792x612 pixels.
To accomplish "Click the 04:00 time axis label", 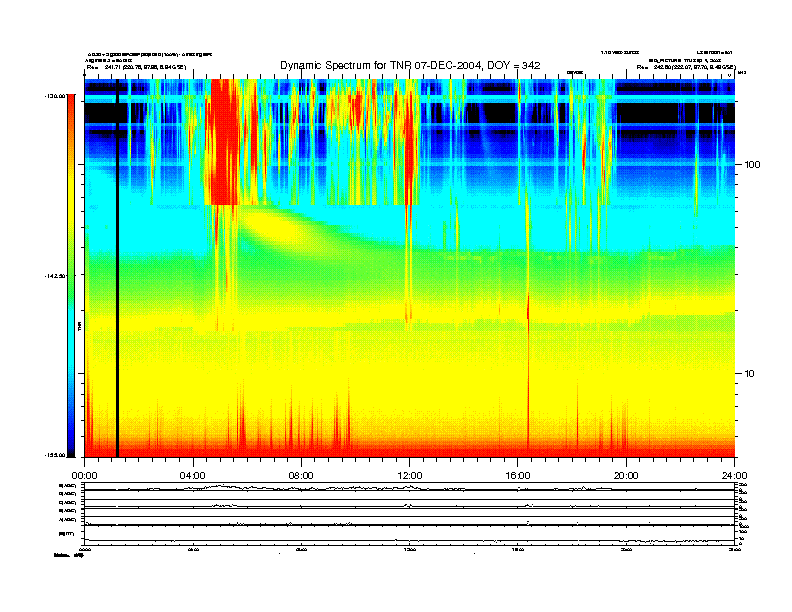I will (193, 476).
